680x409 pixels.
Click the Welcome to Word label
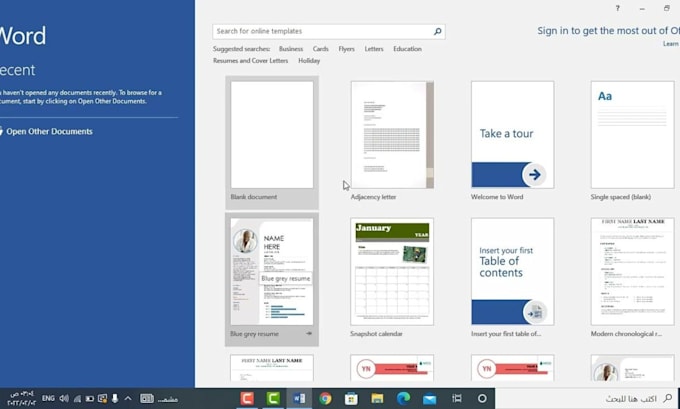497,197
